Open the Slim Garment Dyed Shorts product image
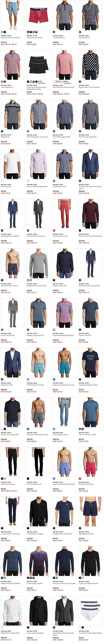The image size is (104, 644). pos(12,15)
